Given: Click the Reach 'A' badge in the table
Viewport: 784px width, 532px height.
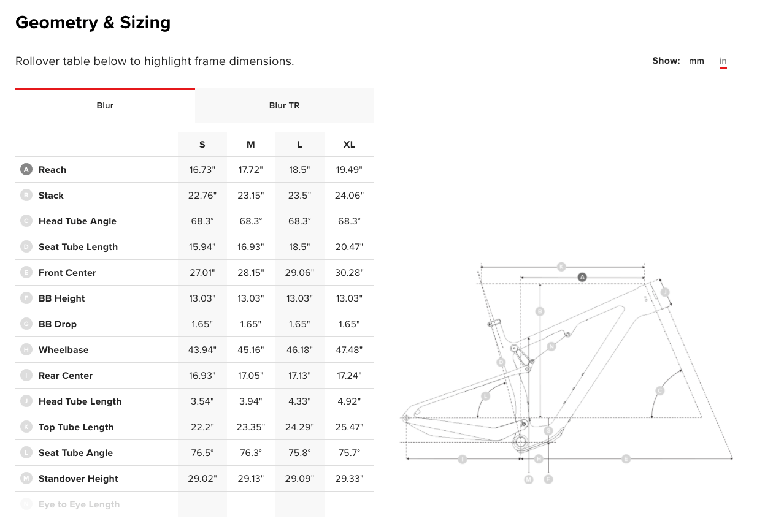Looking at the screenshot, I should pos(26,170).
